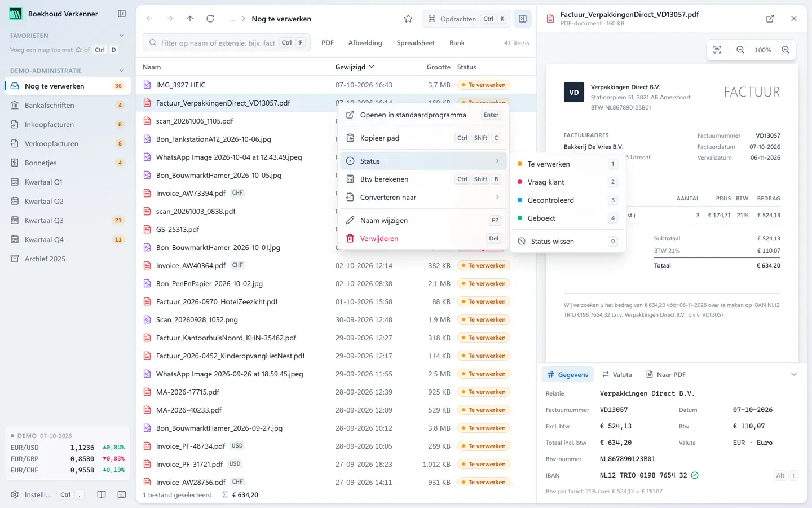Close the invoice preview panel
The image size is (812, 508).
point(794,19)
